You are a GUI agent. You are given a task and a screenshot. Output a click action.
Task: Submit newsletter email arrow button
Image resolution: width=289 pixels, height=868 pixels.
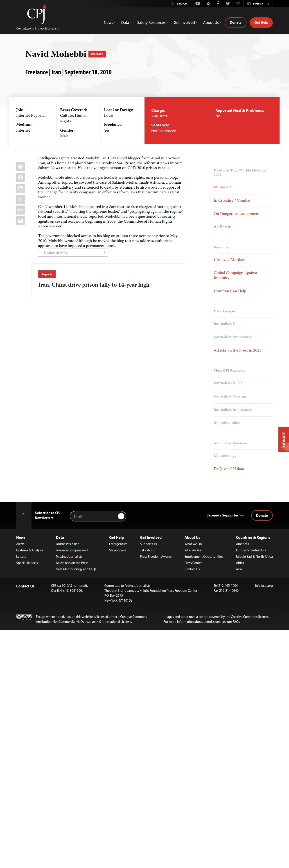(121, 516)
